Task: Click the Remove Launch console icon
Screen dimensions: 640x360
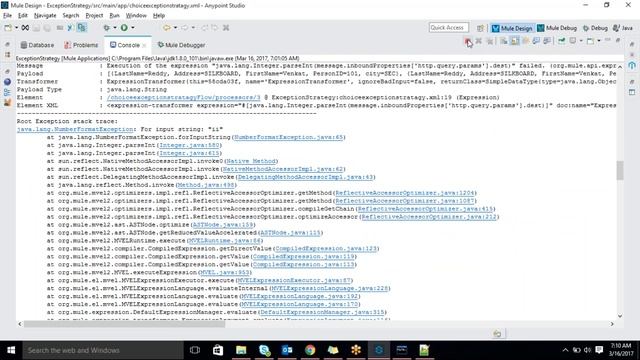Action: pyautogui.click(x=478, y=41)
